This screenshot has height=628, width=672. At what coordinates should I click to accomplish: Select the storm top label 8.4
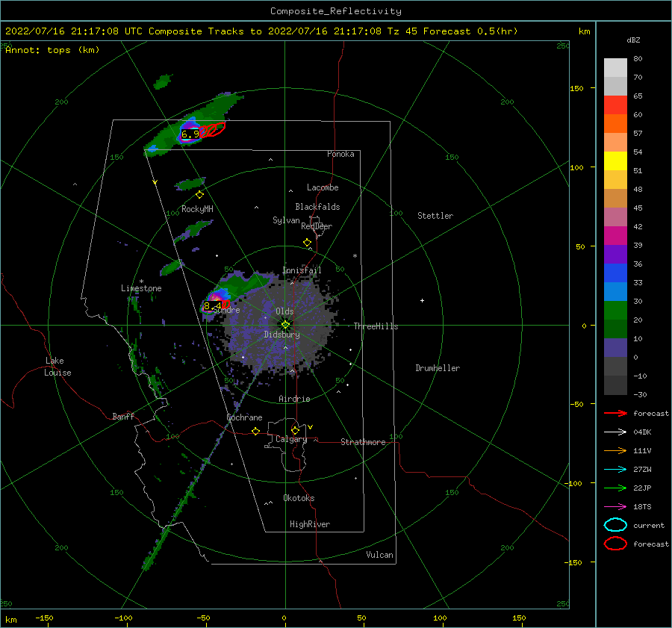(213, 306)
